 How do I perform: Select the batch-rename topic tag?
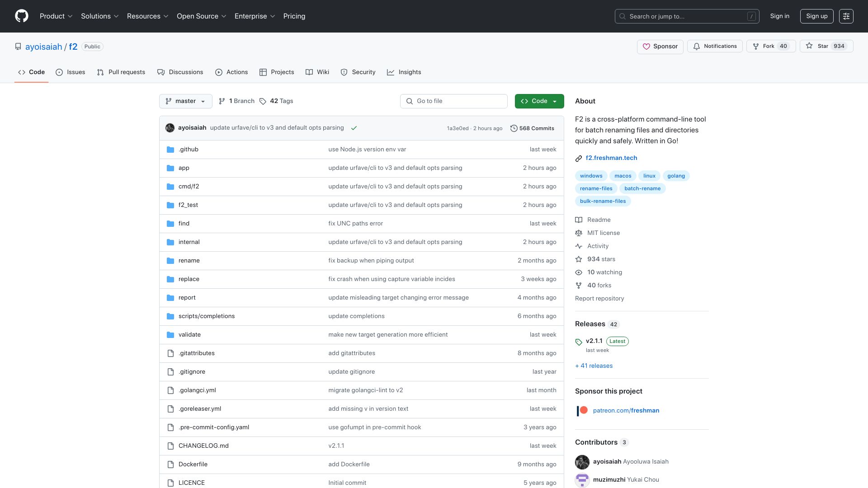(642, 189)
